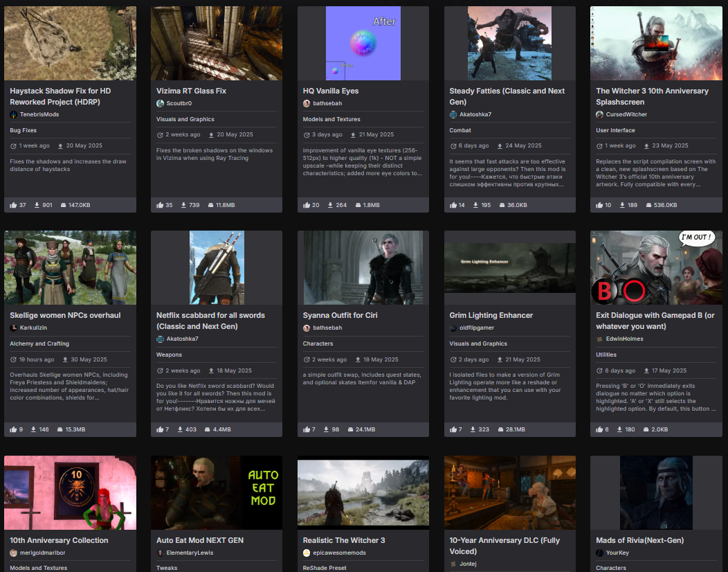Viewport: 728px width, 572px height.
Task: Click Akatoshka7 avatar on Netflix scabbard card
Action: coord(160,339)
